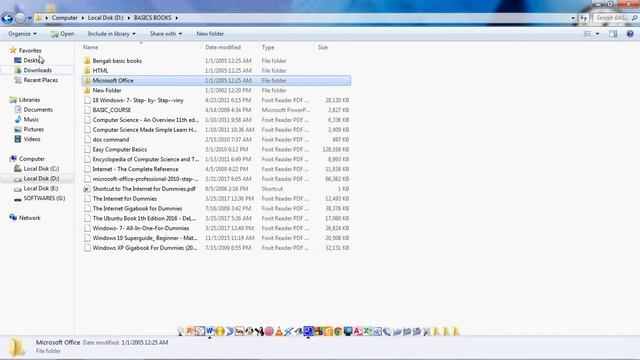Open the Include in library dropdown
The height and width of the screenshot is (360, 640).
pyautogui.click(x=111, y=34)
